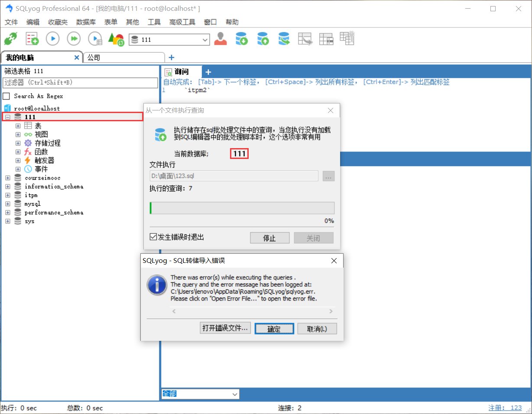
Task: Click the Execute all queries icon
Action: (74, 39)
